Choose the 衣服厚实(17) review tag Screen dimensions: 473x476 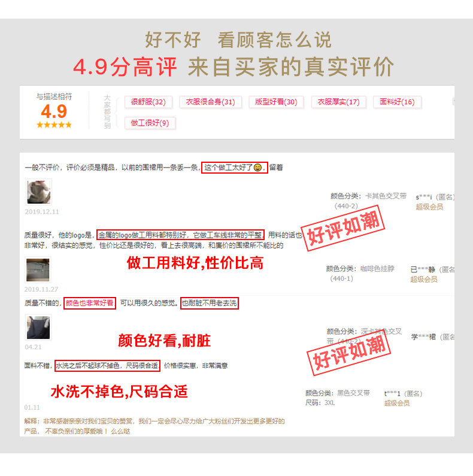click(338, 102)
